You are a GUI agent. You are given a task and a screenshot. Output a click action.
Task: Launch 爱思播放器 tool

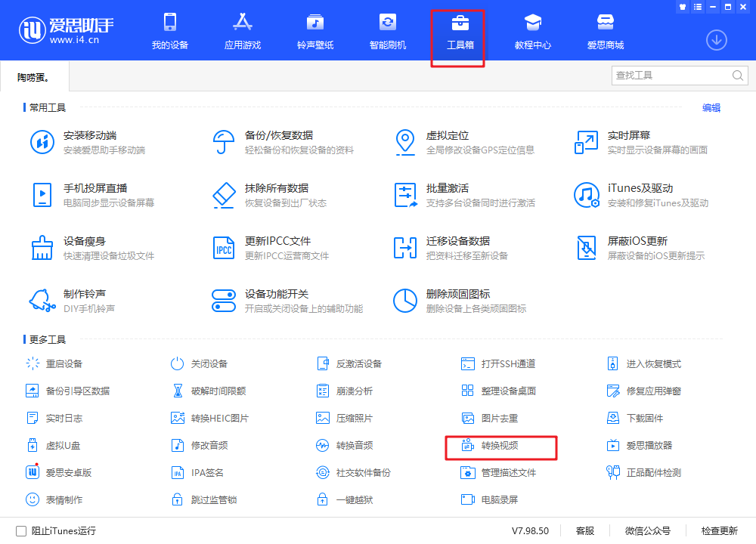[640, 445]
